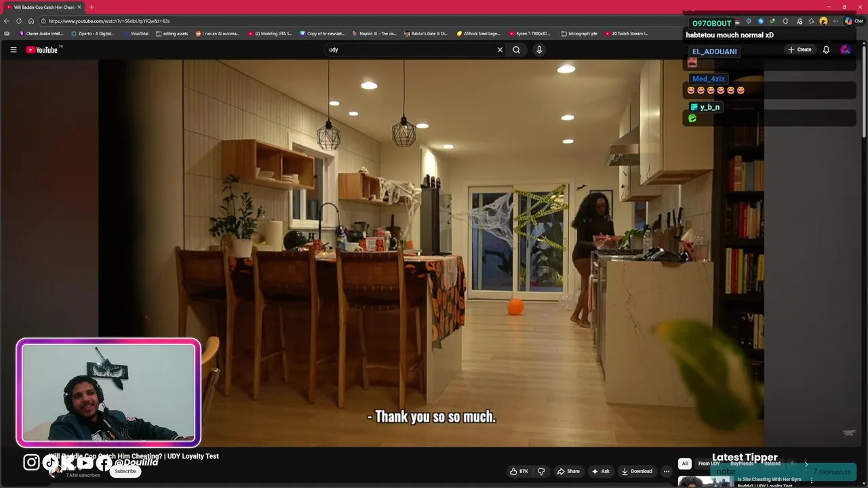Viewport: 868px width, 488px height.
Task: Open the '(2) Modding GTA S...' bookmark
Action: [270, 33]
